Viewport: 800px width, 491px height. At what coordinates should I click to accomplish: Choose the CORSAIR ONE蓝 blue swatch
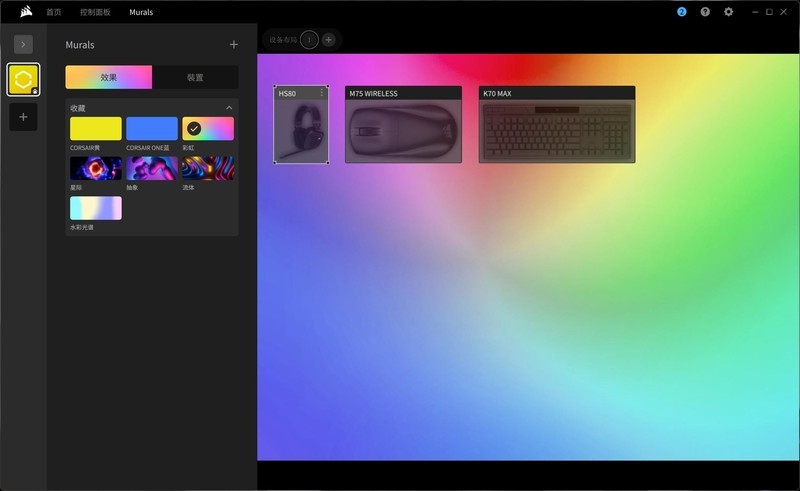click(152, 128)
